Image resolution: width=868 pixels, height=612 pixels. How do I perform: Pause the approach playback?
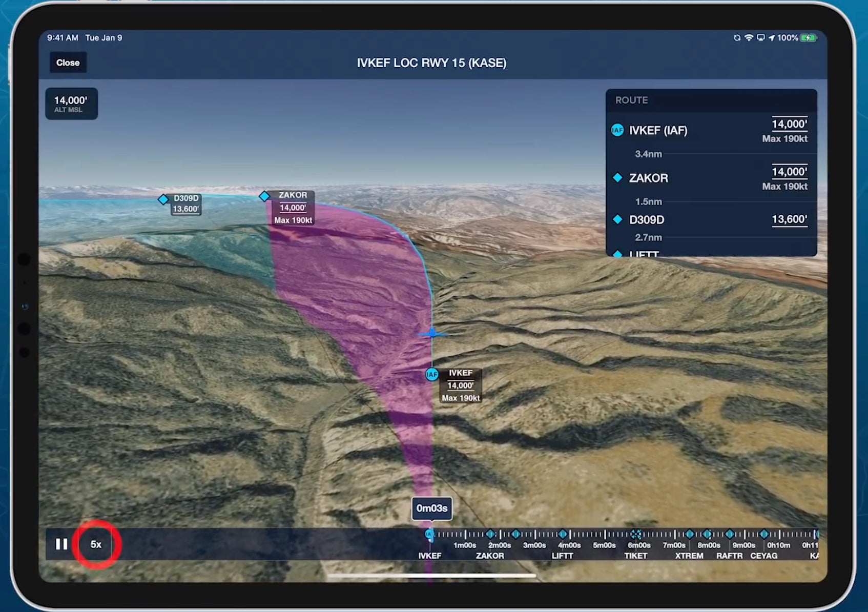click(61, 544)
